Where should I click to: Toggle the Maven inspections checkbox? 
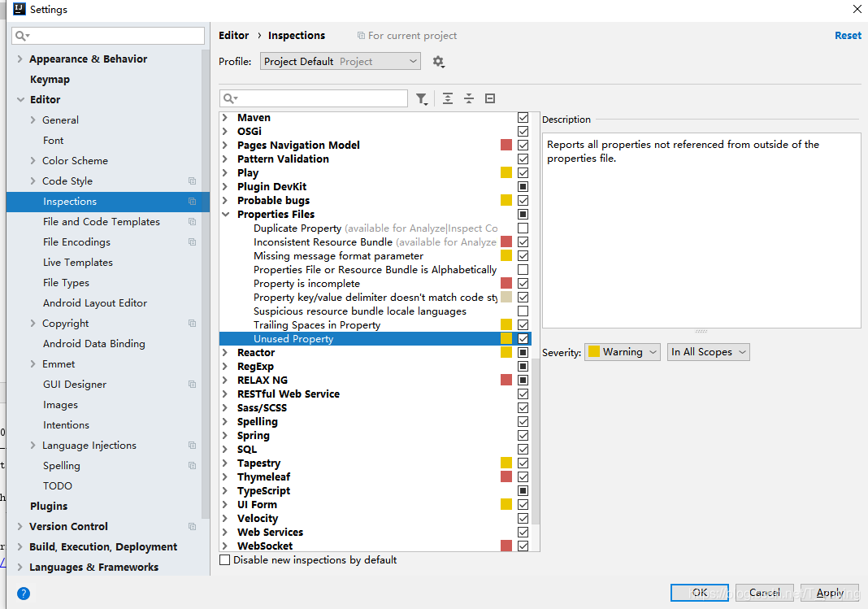523,117
